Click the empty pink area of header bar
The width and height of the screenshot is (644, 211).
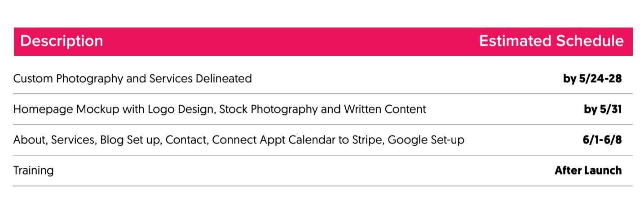pos(291,41)
